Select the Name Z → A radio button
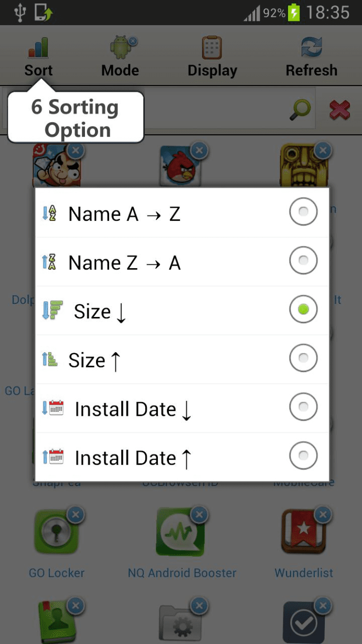Image resolution: width=362 pixels, height=644 pixels. pos(303,260)
